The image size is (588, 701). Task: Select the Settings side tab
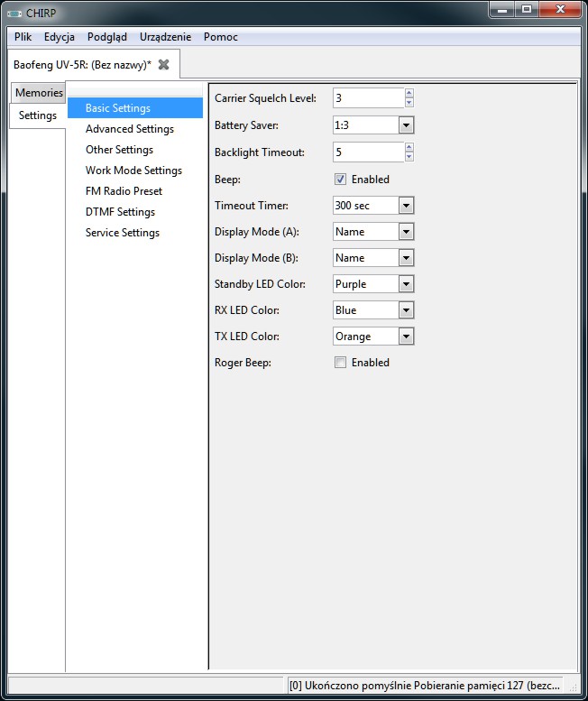38,115
